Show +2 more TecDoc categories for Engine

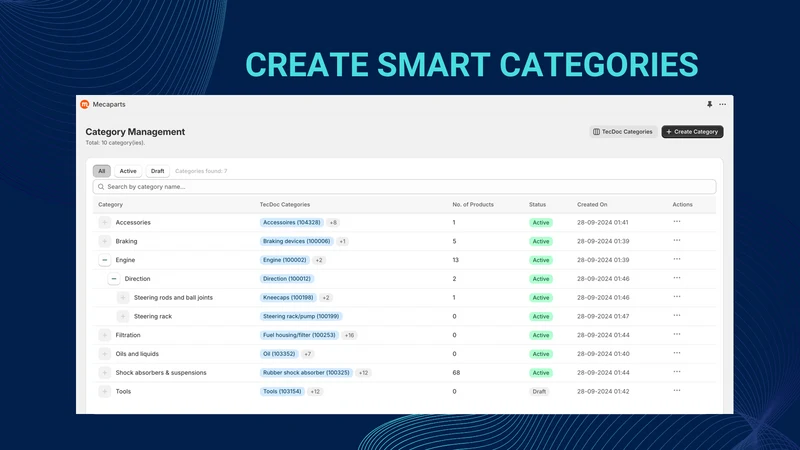click(319, 260)
